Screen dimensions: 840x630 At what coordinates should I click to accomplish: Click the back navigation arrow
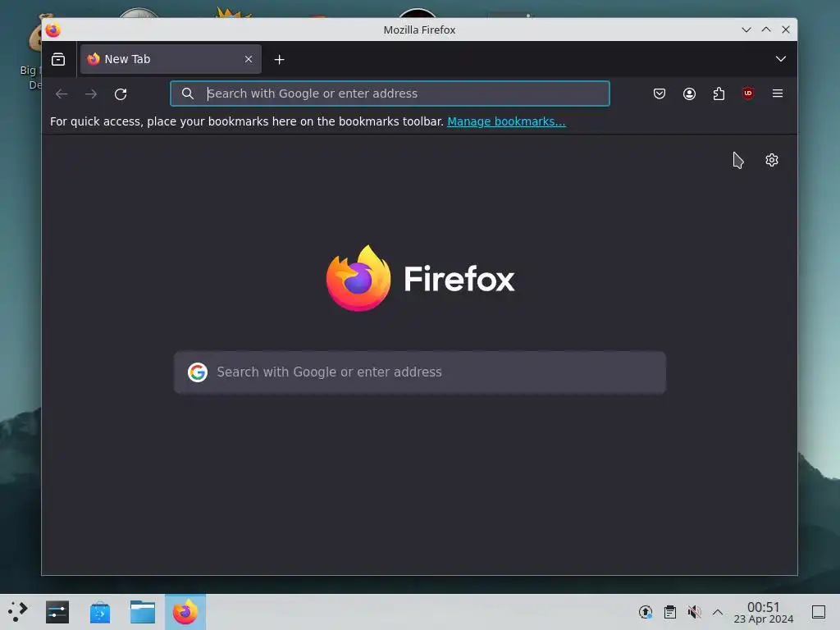pos(62,94)
